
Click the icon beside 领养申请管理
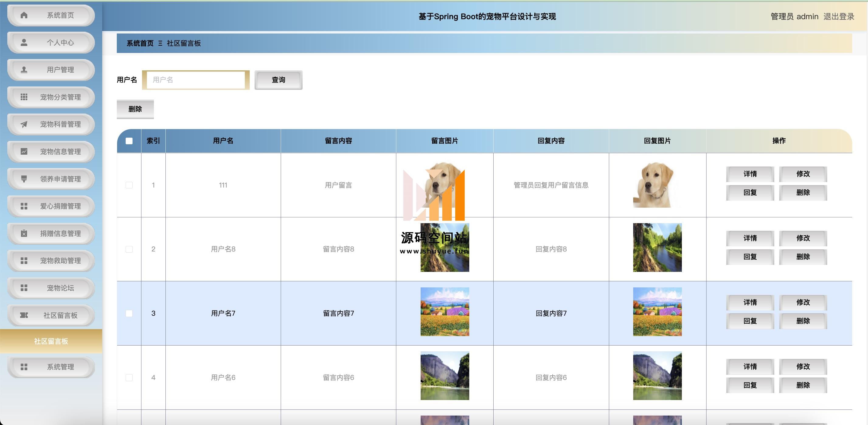pos(24,179)
